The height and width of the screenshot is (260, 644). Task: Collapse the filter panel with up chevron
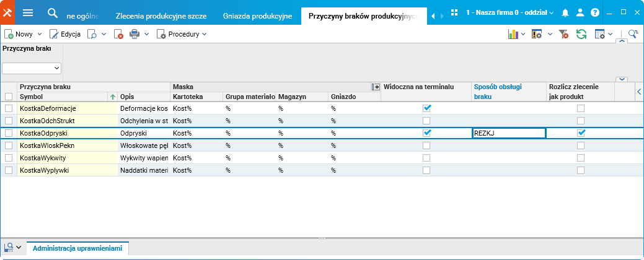click(622, 41)
